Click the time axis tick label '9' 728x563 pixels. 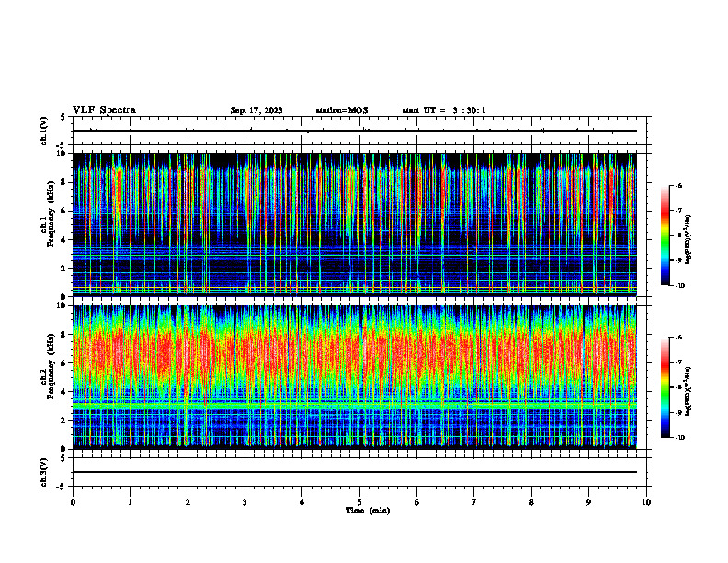[x=588, y=502]
